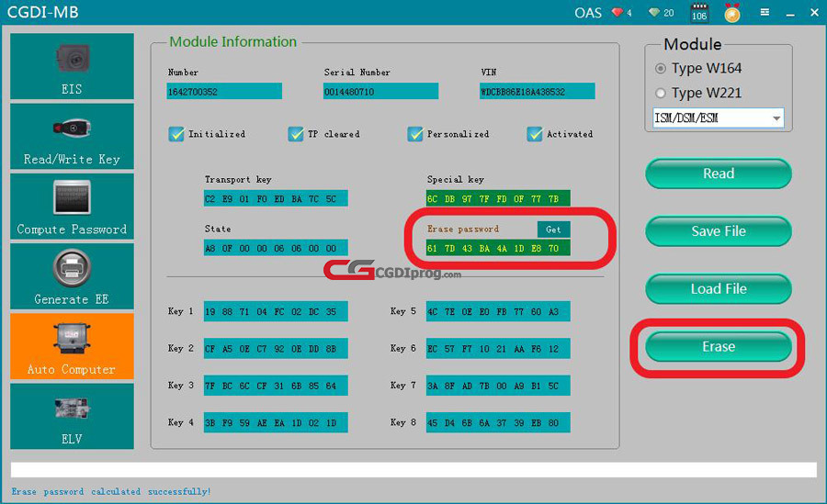Image resolution: width=827 pixels, height=504 pixels.
Task: Click the 'Module Information' group title
Action: [x=232, y=41]
